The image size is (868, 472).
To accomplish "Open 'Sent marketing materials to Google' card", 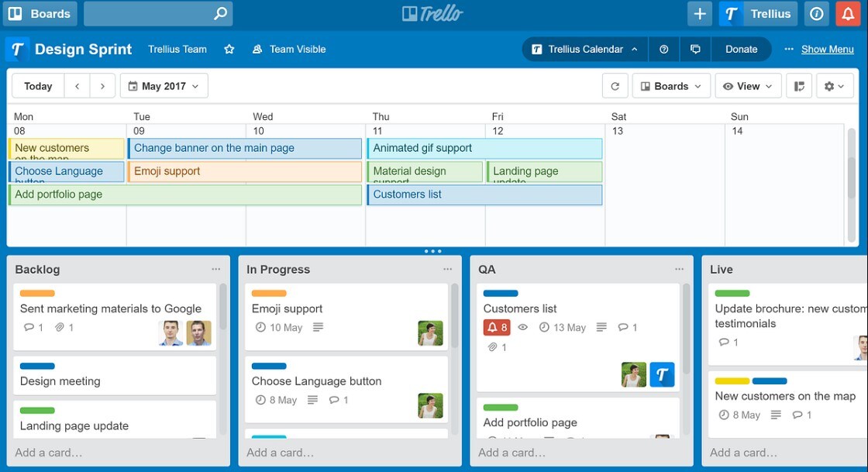I will (x=115, y=317).
